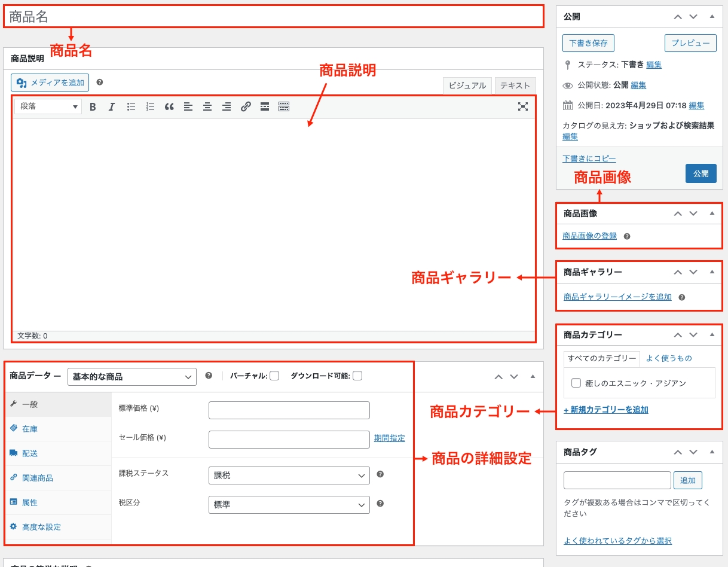Image resolution: width=728 pixels, height=567 pixels.
Task: Open the 在庫 product data tab
Action: (30, 429)
